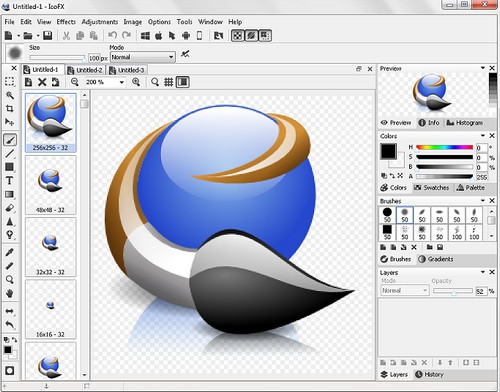Open the Open folder dropdown arrow
500x392 pixels.
[38, 36]
